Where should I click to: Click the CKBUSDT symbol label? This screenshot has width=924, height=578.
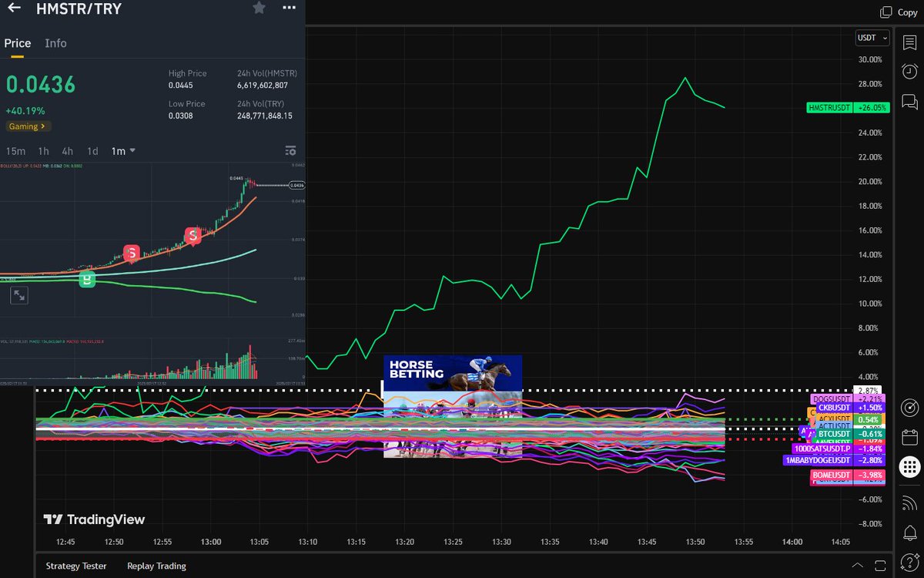pos(835,408)
